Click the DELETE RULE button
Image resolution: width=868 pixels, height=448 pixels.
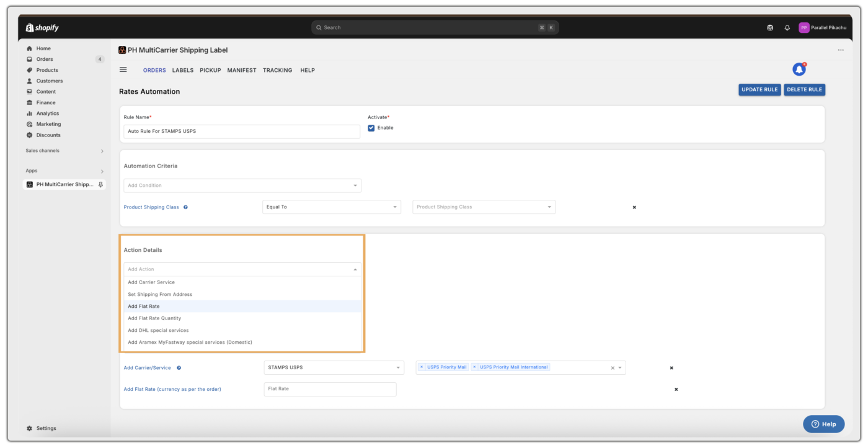tap(804, 89)
